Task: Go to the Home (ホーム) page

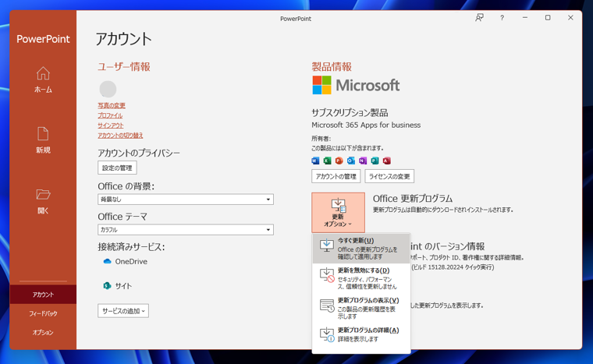Action: (x=43, y=80)
